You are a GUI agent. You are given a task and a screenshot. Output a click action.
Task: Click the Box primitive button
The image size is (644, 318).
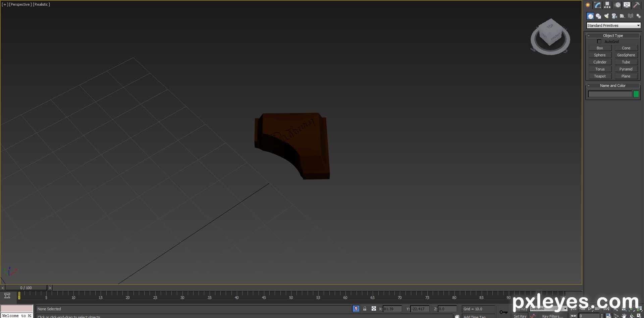tap(600, 48)
